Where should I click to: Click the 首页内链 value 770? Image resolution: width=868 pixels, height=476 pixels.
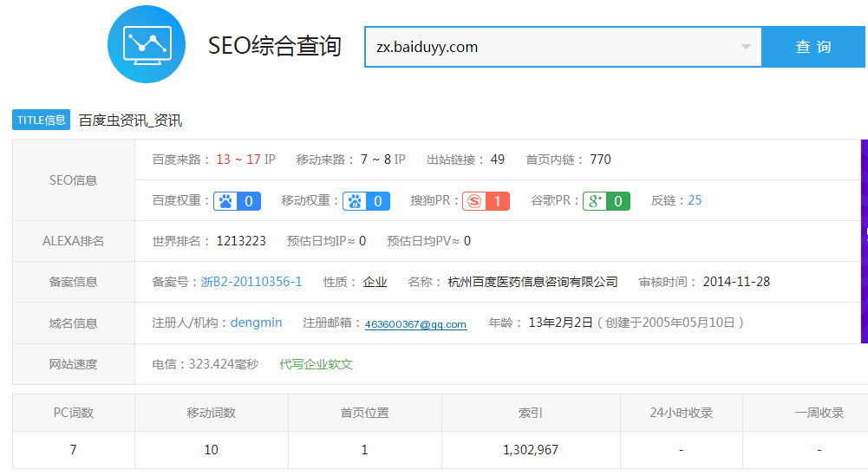pyautogui.click(x=601, y=160)
